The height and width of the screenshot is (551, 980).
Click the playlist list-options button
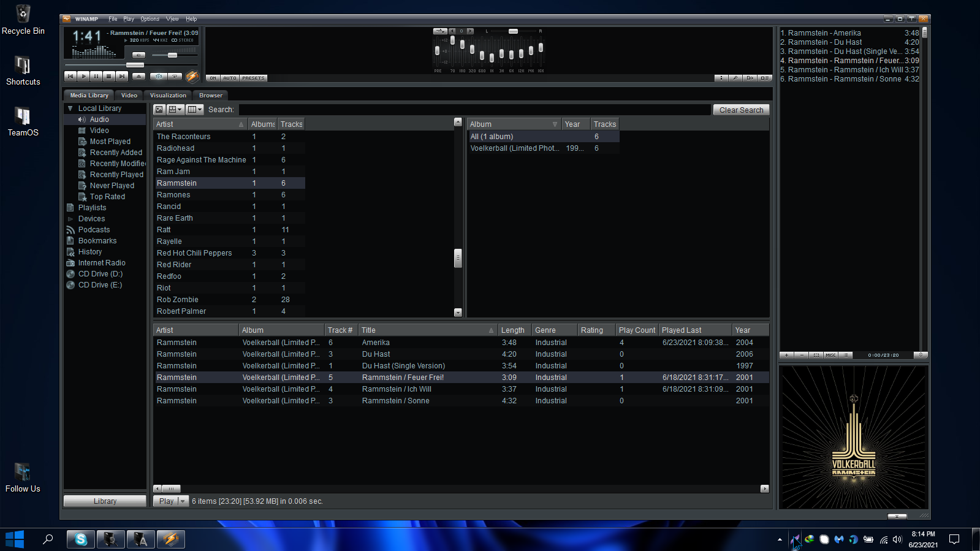(x=845, y=355)
